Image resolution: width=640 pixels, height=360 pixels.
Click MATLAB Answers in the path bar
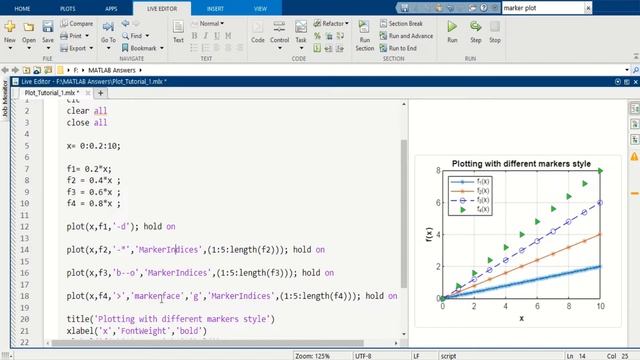111,70
